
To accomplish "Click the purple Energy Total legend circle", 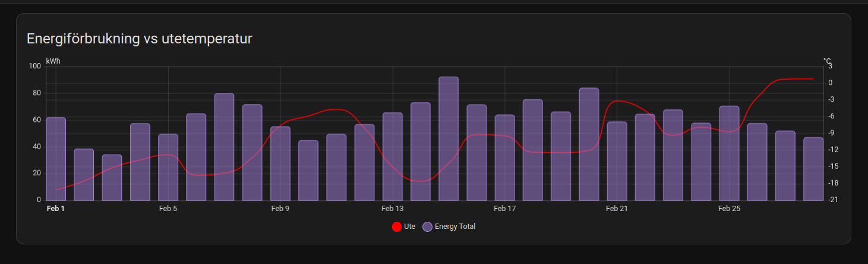I will [428, 227].
